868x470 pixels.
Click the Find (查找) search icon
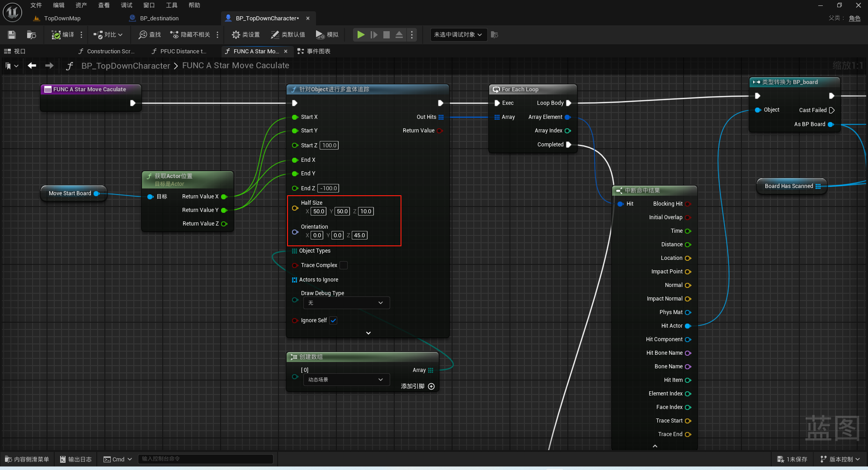[143, 35]
